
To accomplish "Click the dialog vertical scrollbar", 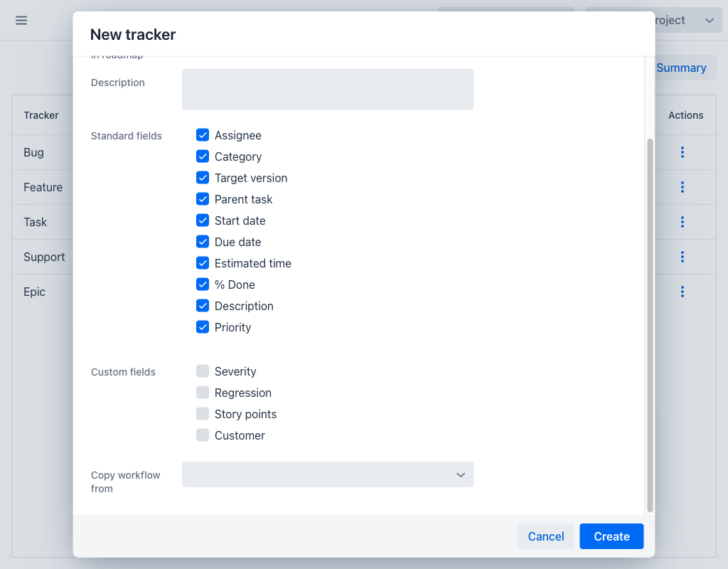I will 650,325.
